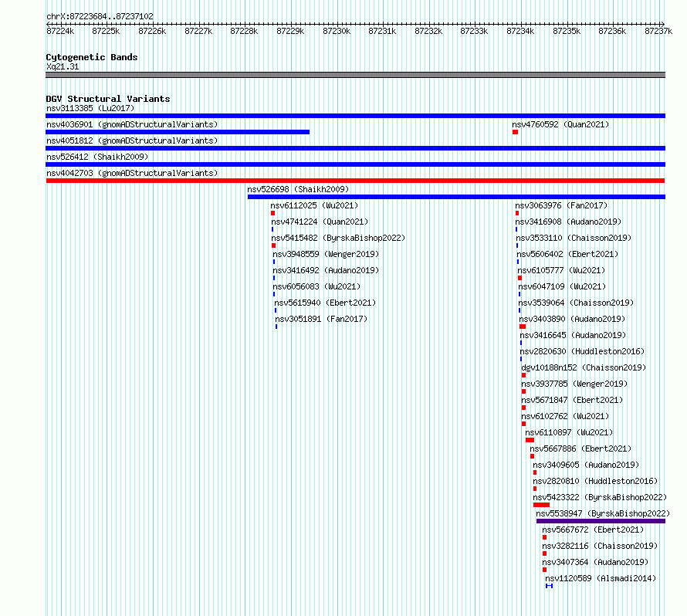Select nsv2820810 (Huddleston2016) label
This screenshot has height=616, width=687.
[595, 481]
